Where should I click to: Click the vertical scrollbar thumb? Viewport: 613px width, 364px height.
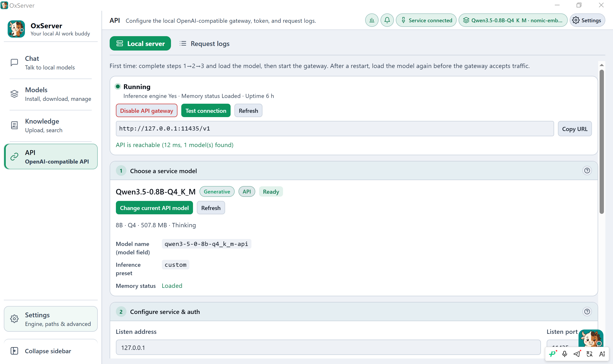602,142
